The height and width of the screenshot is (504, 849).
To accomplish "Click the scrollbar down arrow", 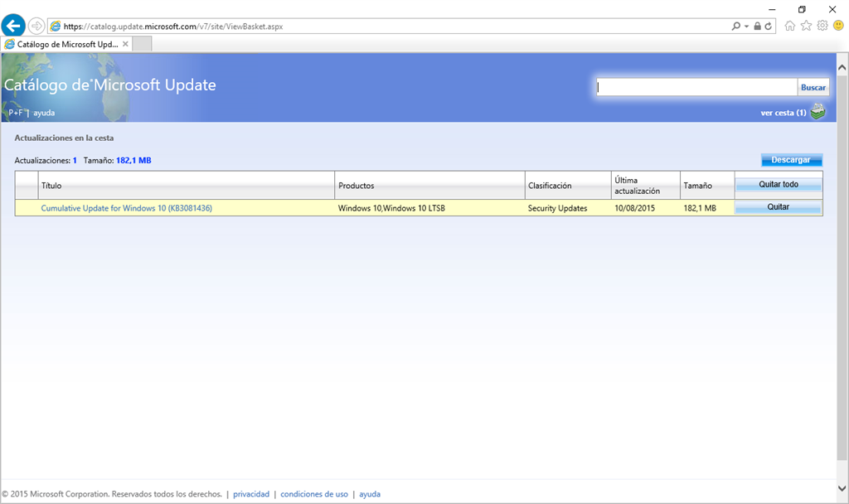I will [x=842, y=487].
